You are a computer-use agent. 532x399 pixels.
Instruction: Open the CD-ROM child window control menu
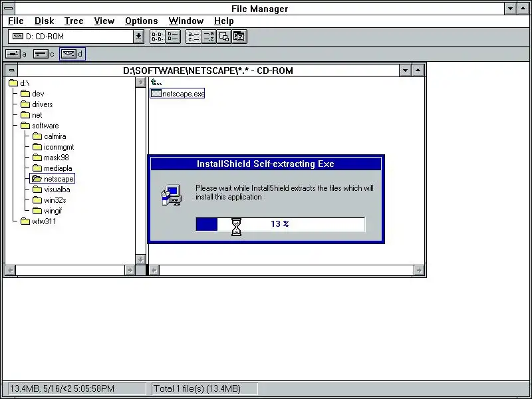tap(12, 70)
